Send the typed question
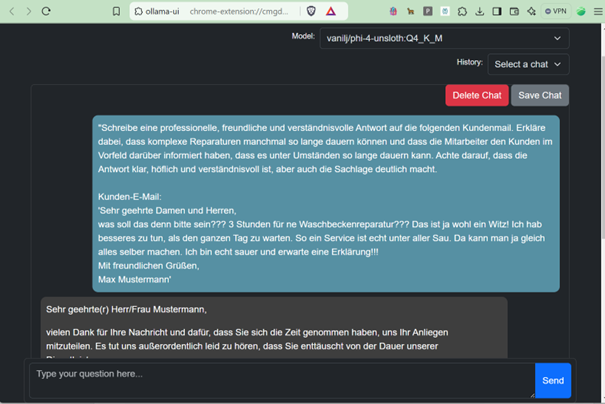The width and height of the screenshot is (605, 404). (553, 380)
